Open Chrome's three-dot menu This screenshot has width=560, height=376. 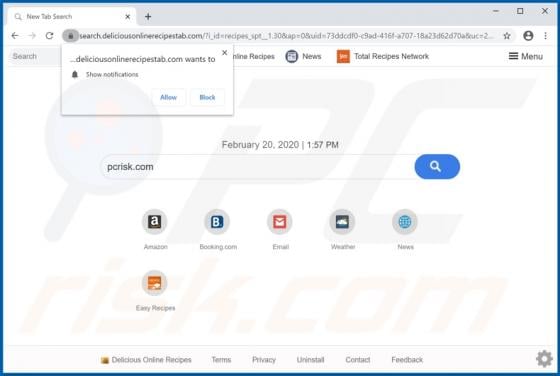[545, 36]
